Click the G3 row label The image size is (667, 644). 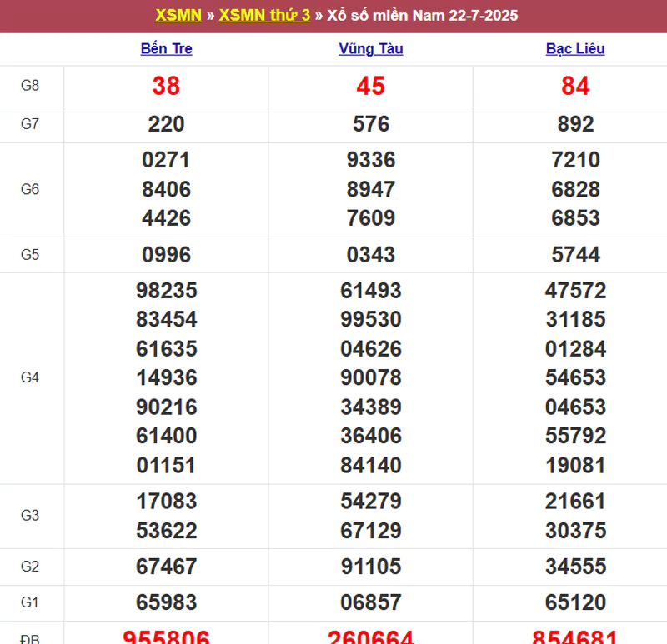[30, 515]
